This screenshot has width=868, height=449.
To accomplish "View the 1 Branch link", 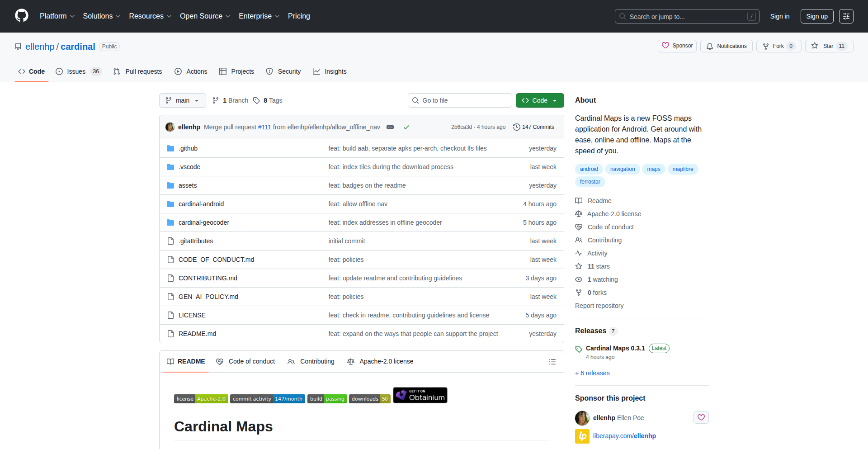I will point(231,100).
